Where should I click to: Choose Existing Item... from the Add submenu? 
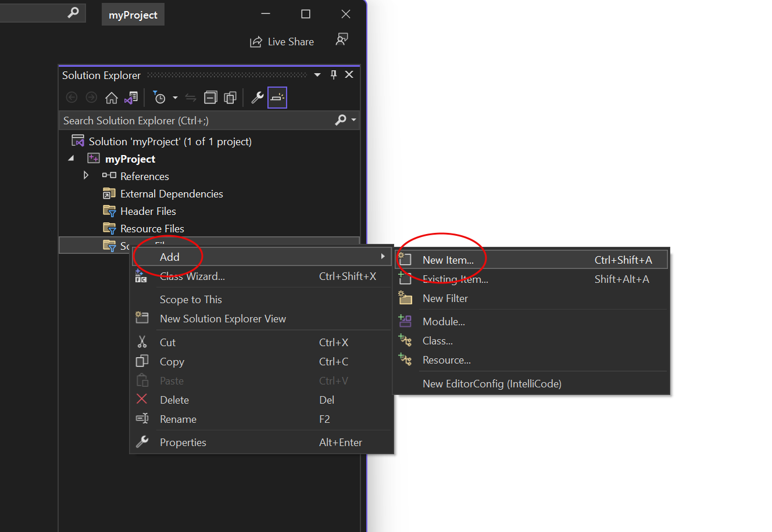click(x=531, y=279)
